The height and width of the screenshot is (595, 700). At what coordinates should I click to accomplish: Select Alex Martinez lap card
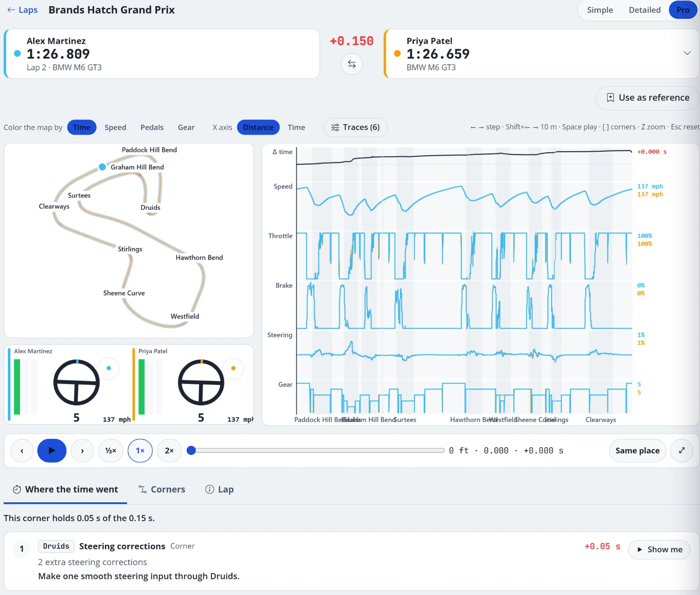(x=162, y=54)
